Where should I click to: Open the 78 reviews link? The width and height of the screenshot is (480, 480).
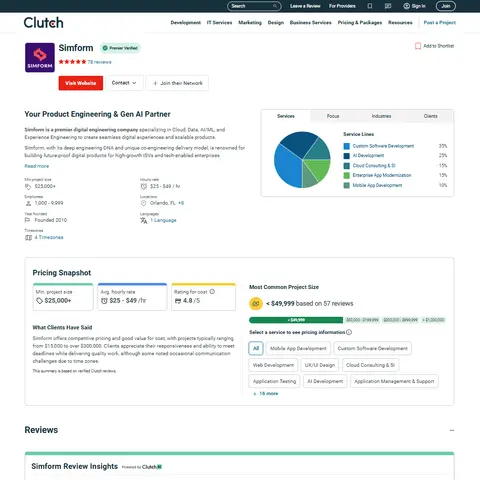coord(99,62)
